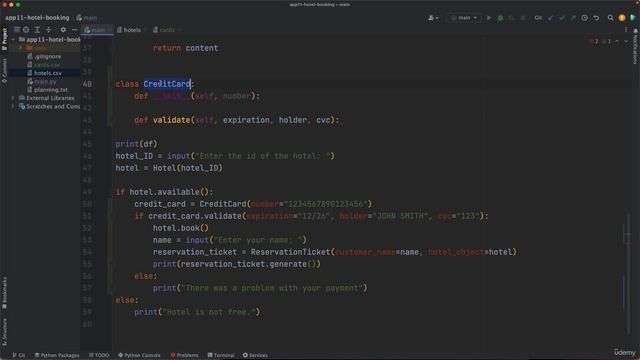
Task: Open the user account dropdown in the toolbar
Action: coord(433,18)
